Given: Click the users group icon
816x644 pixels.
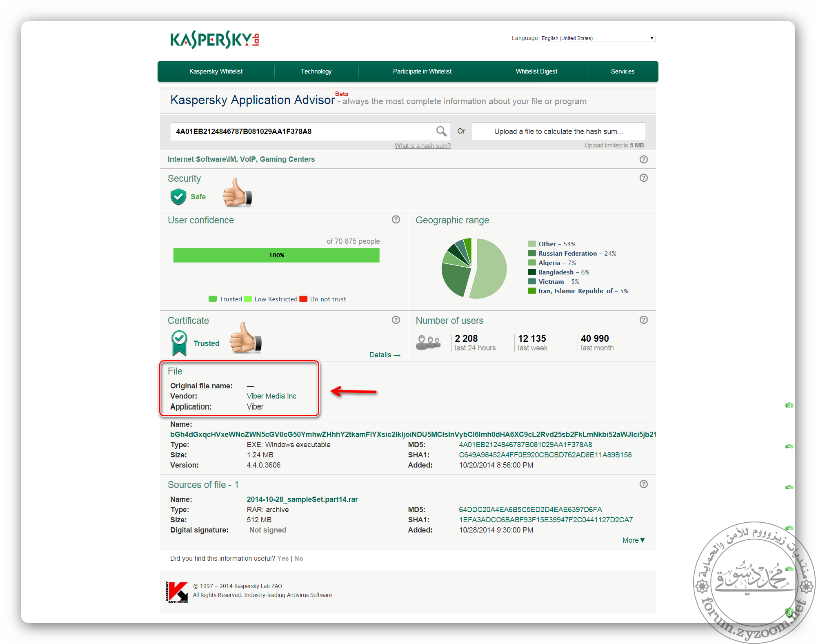Looking at the screenshot, I should coord(428,342).
